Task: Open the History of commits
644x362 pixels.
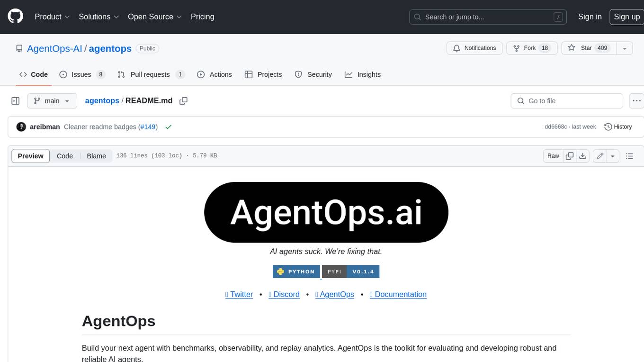Action: point(618,127)
